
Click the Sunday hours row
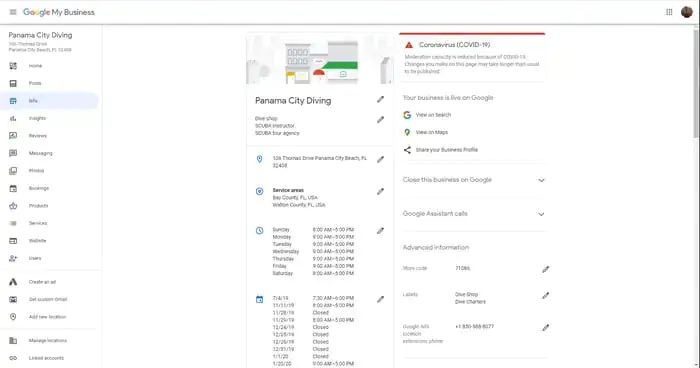coord(313,230)
